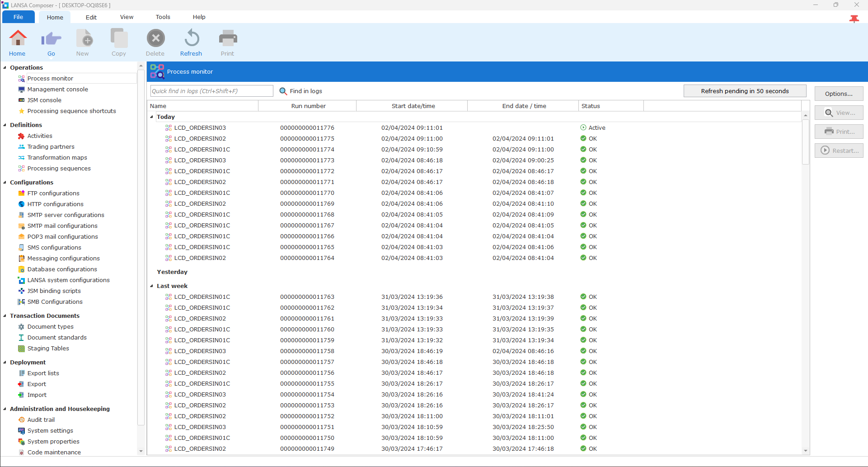Select the LCD_ORDERSIN01C run 11774 row
The height and width of the screenshot is (467, 868).
474,149
